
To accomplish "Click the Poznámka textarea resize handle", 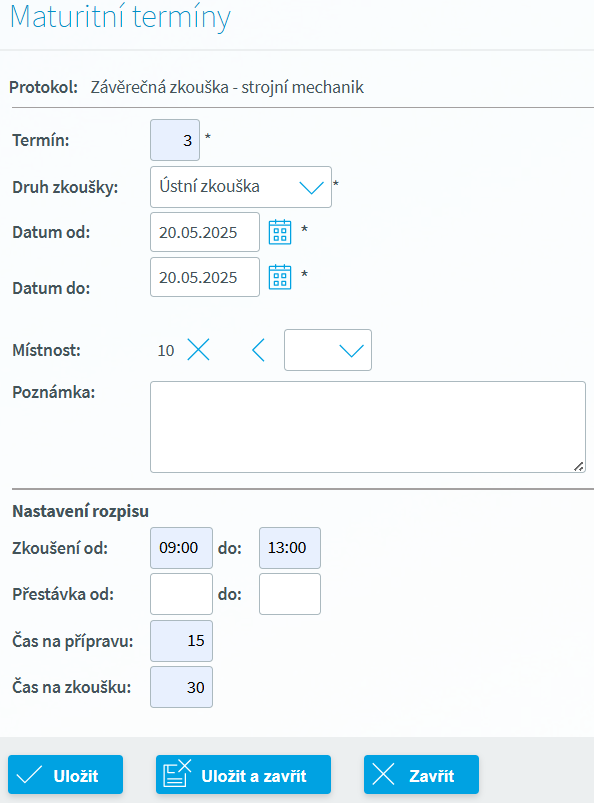I will (579, 466).
